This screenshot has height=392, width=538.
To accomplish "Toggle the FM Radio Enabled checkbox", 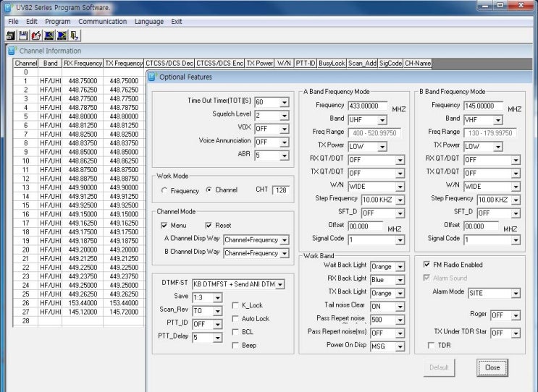I will pyautogui.click(x=426, y=265).
